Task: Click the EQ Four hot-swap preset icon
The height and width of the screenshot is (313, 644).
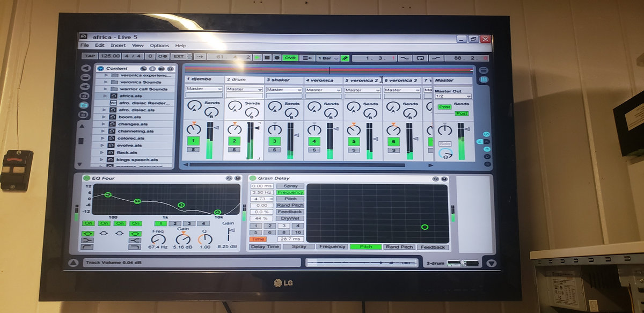Action: coord(229,178)
